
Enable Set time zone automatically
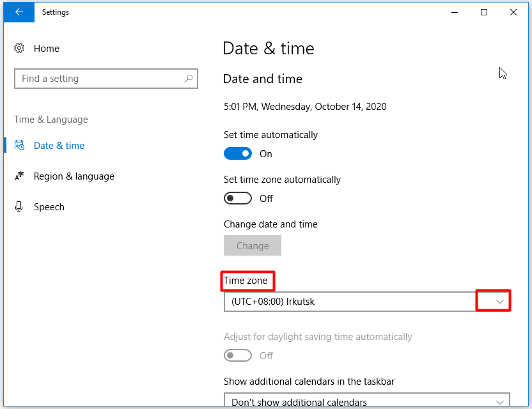(238, 198)
